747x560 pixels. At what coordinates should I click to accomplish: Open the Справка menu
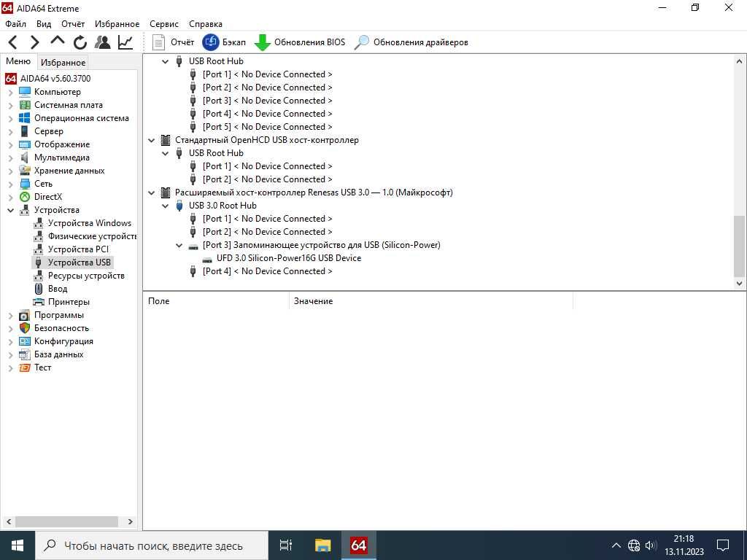click(x=205, y=24)
